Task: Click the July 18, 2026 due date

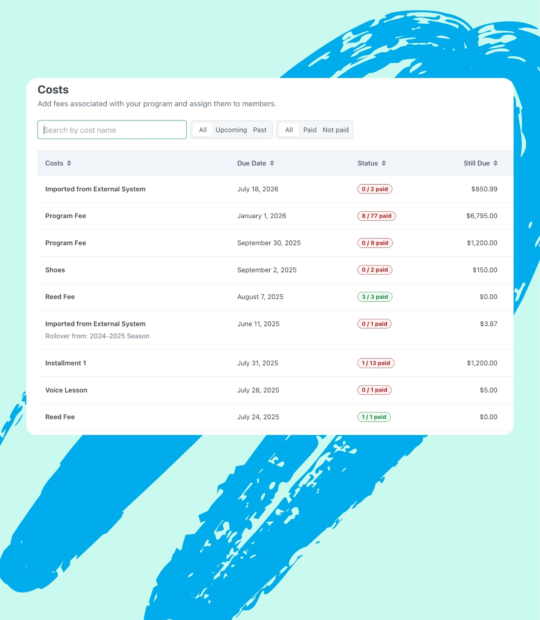Action: (x=258, y=189)
